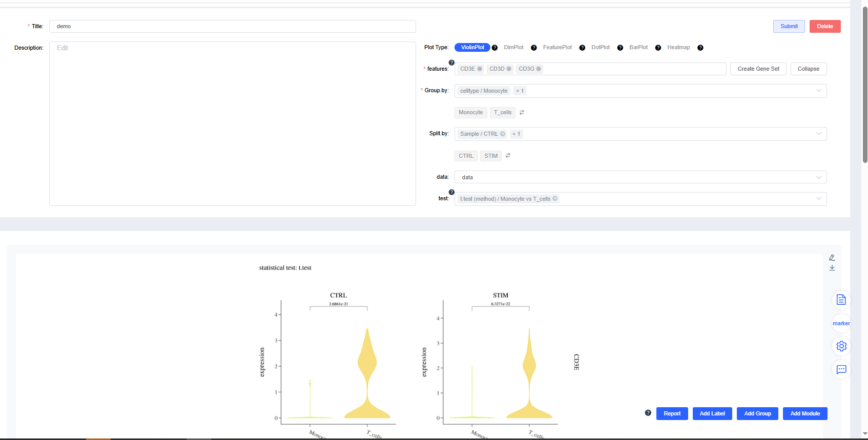This screenshot has width=868, height=440.
Task: Toggle the T_cells group tag
Action: tap(502, 113)
